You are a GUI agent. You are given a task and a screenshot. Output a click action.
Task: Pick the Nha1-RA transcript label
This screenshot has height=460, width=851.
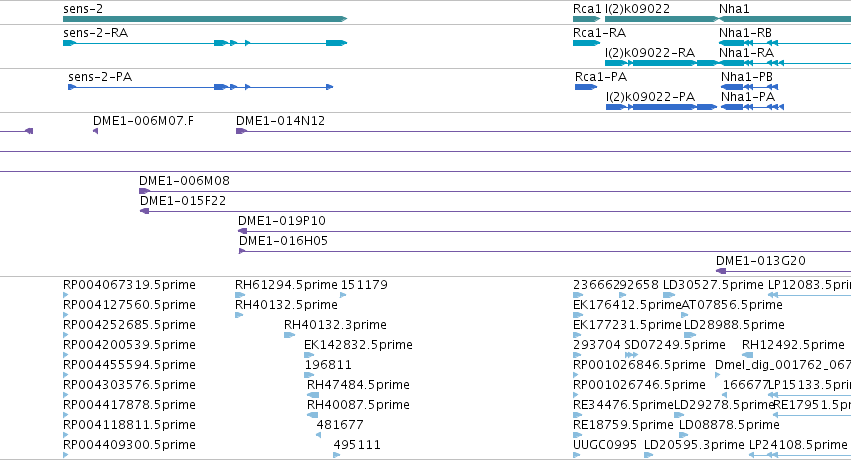(x=746, y=53)
